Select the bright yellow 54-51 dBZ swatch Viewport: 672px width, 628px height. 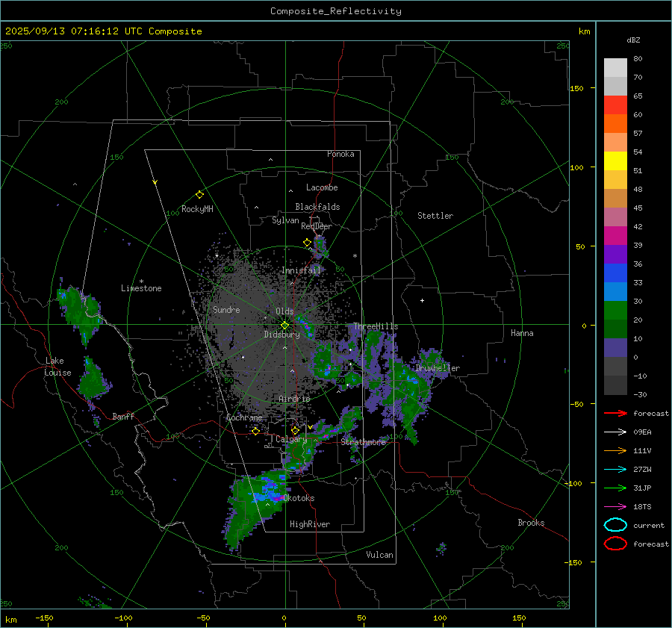615,161
